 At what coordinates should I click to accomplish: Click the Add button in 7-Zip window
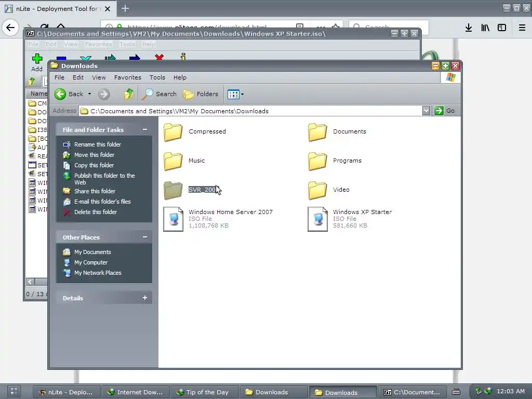tap(37, 62)
